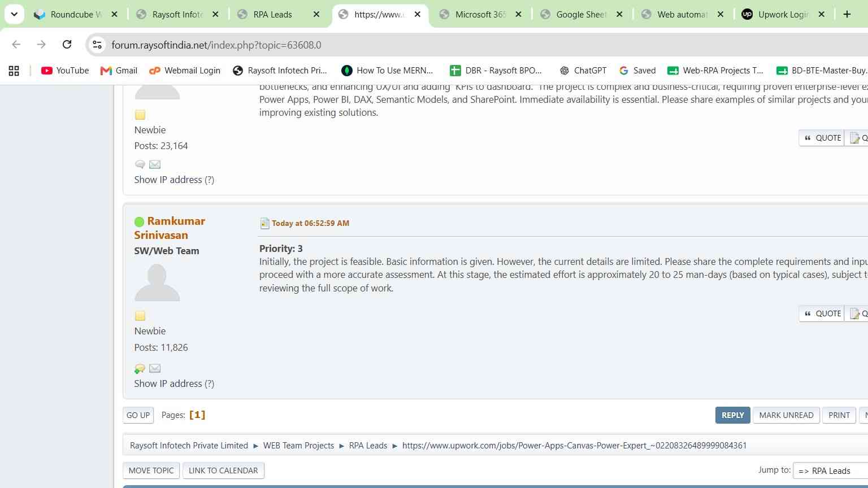Image resolution: width=868 pixels, height=488 pixels.
Task: Quote Ramkumar's Priority 3 post
Action: [822, 313]
